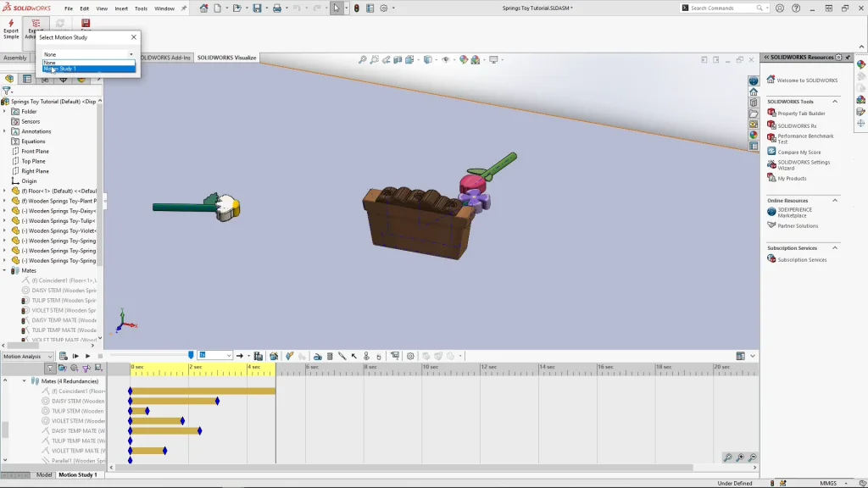
Task: Click the Save Animation icon
Action: 259,356
